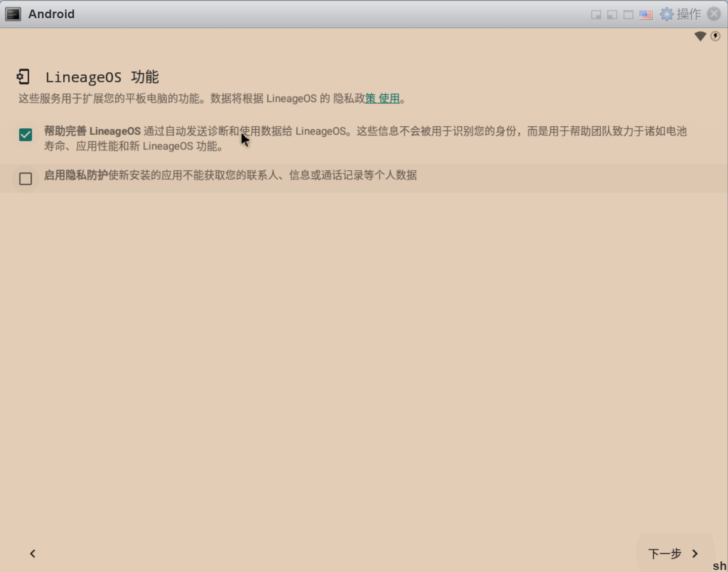Screen dimensions: 728x572
Task: Click the first window size icon in title bar
Action: [x=596, y=15]
